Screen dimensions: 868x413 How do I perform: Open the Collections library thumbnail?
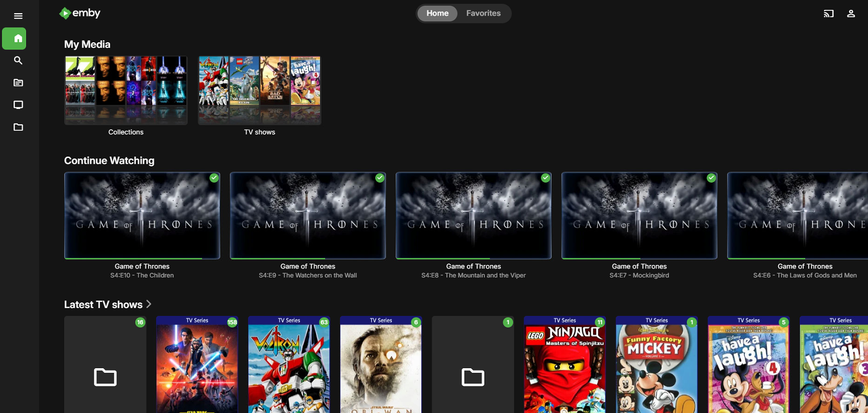pos(126,91)
